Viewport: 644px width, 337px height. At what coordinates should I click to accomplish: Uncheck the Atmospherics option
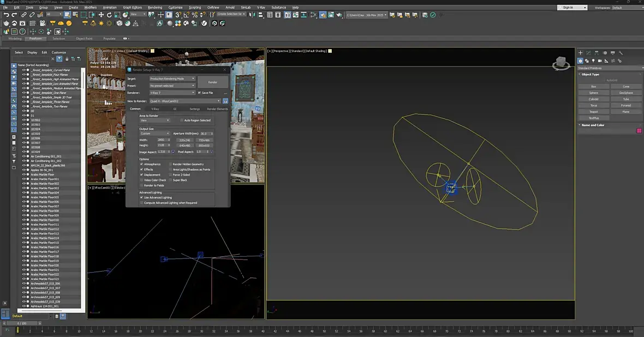(142, 164)
